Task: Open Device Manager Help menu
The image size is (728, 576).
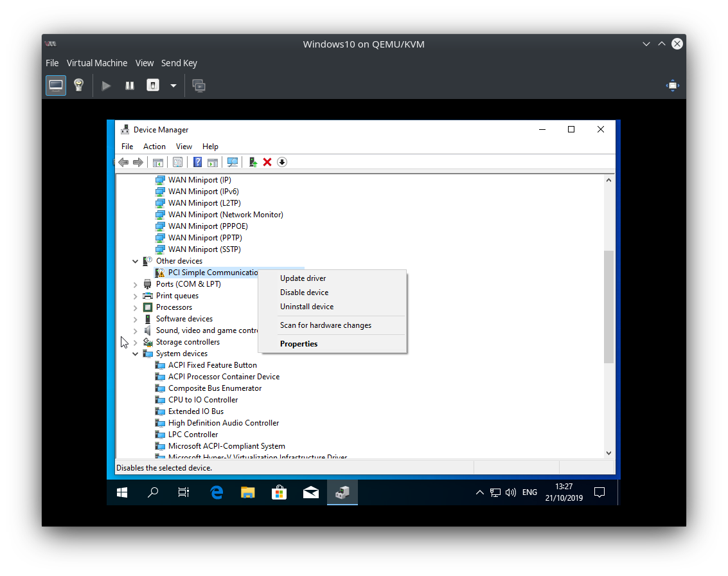Action: click(x=210, y=147)
